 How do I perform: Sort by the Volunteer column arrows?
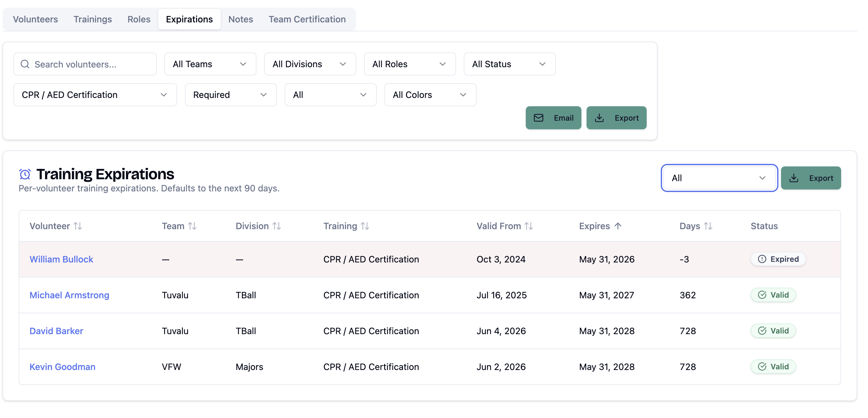78,226
